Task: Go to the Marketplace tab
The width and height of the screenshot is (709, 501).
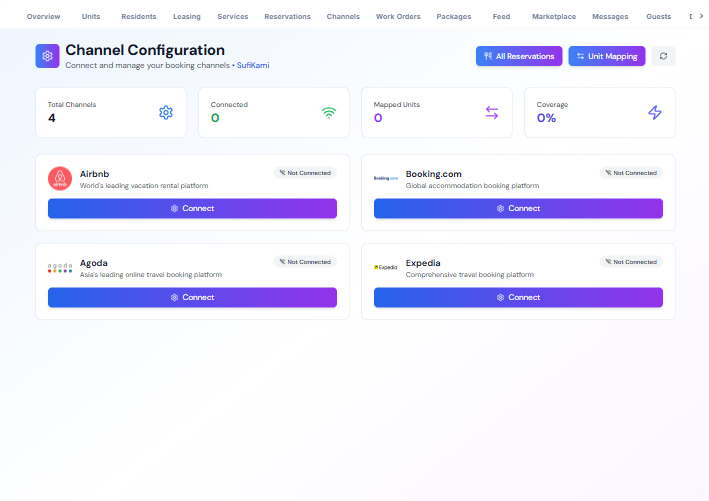Action: pyautogui.click(x=554, y=17)
